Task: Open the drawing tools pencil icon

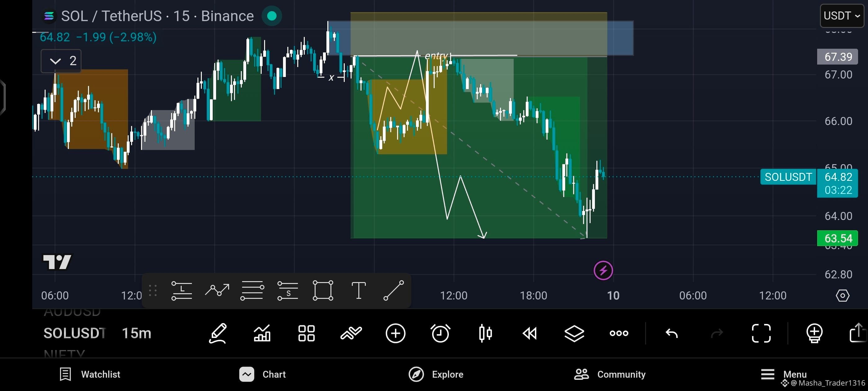Action: pos(218,333)
